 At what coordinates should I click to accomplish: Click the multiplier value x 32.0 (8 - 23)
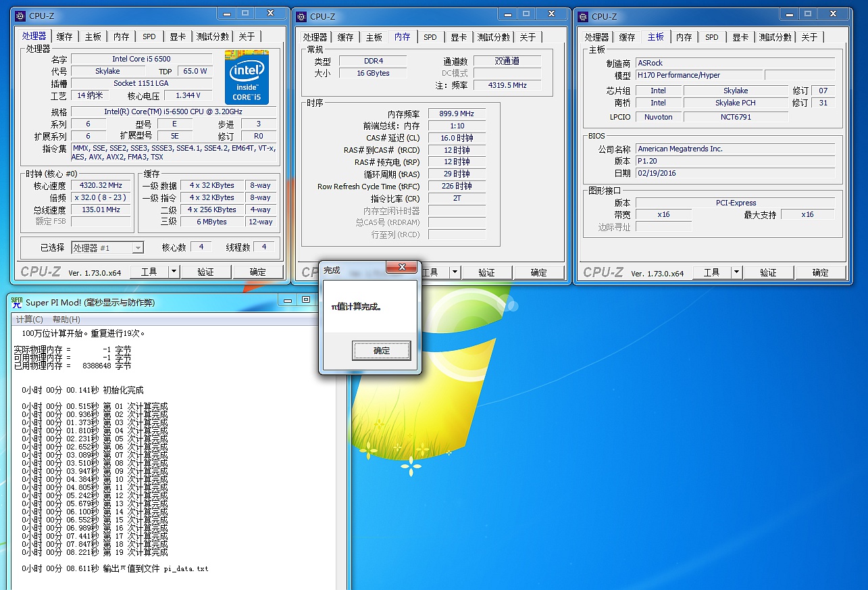(x=101, y=198)
